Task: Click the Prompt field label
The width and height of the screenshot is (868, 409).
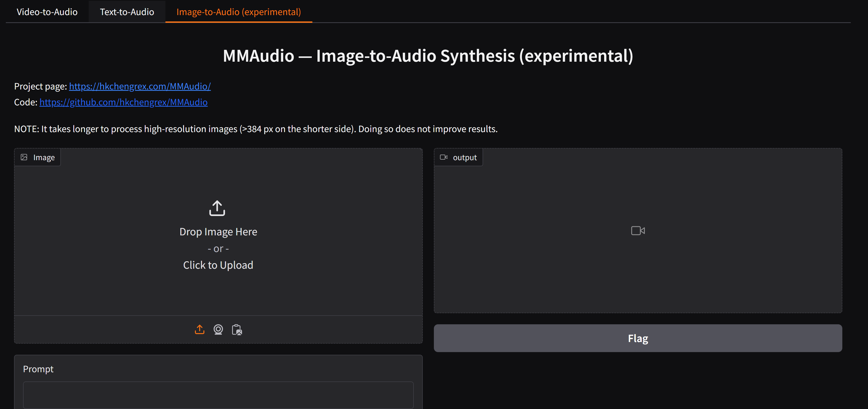Action: tap(38, 369)
